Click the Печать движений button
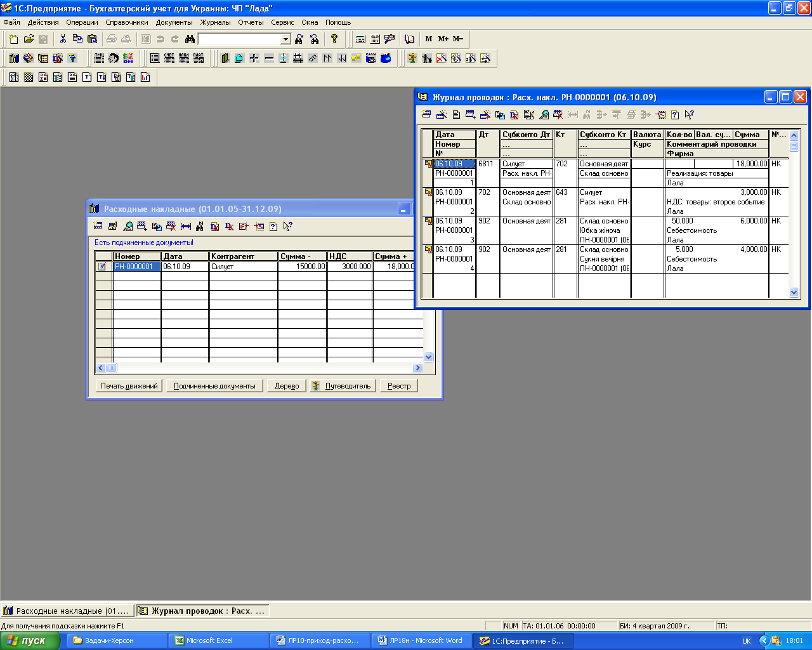 (129, 386)
